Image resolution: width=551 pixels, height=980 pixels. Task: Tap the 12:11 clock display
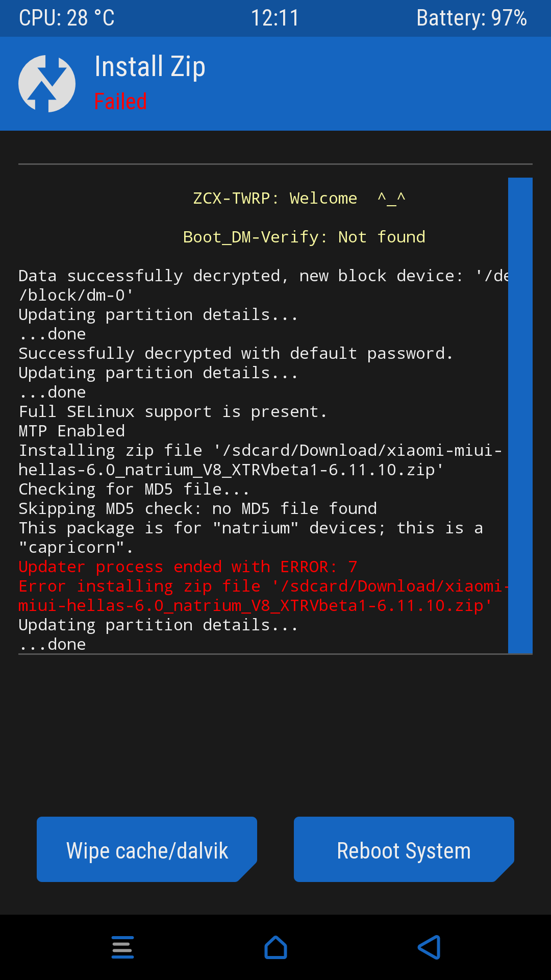tap(275, 18)
